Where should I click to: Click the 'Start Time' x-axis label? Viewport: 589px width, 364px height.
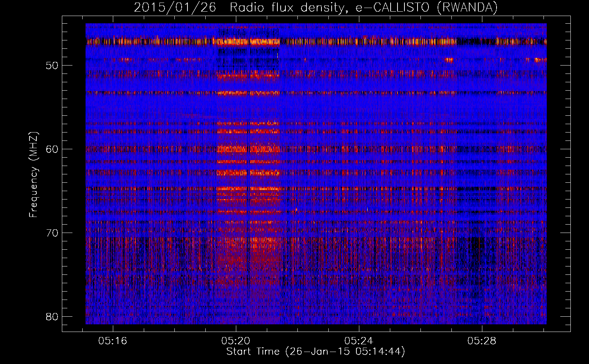coord(253,352)
